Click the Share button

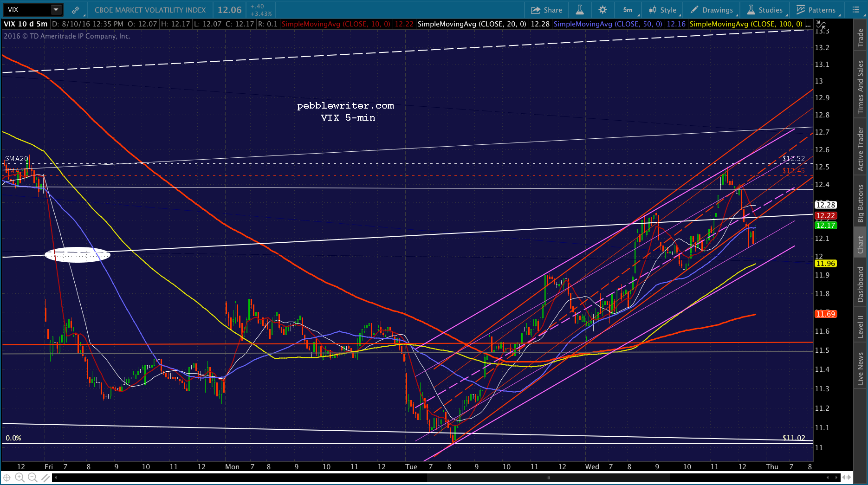click(x=547, y=10)
